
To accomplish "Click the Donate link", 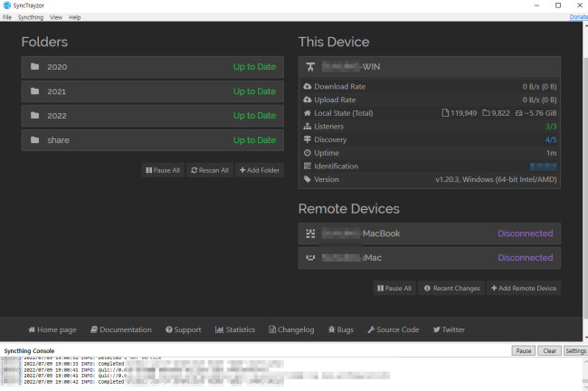I will pyautogui.click(x=578, y=17).
